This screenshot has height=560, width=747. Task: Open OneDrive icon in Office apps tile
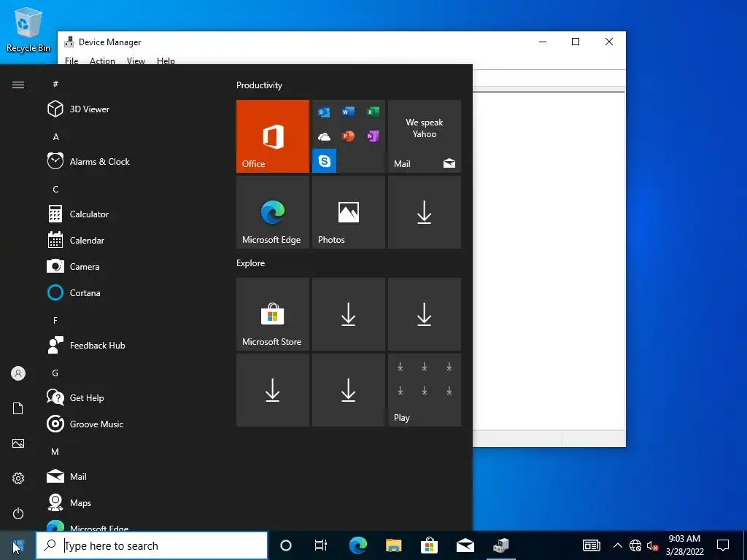coord(324,136)
